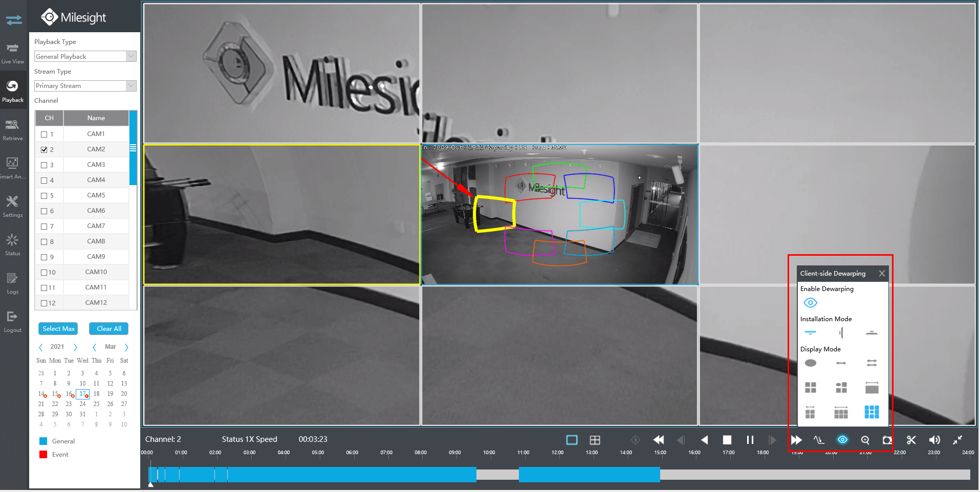
Task: Click the channel list scrollbar
Action: [133, 148]
